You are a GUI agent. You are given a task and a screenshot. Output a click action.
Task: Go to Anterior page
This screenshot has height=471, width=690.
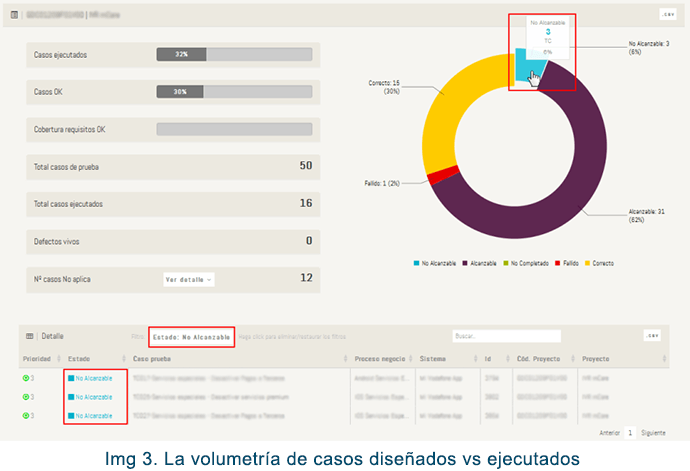pos(607,433)
